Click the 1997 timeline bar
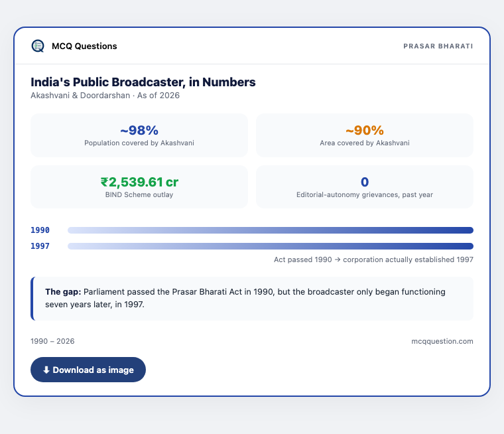Image resolution: width=504 pixels, height=434 pixels. (x=271, y=246)
